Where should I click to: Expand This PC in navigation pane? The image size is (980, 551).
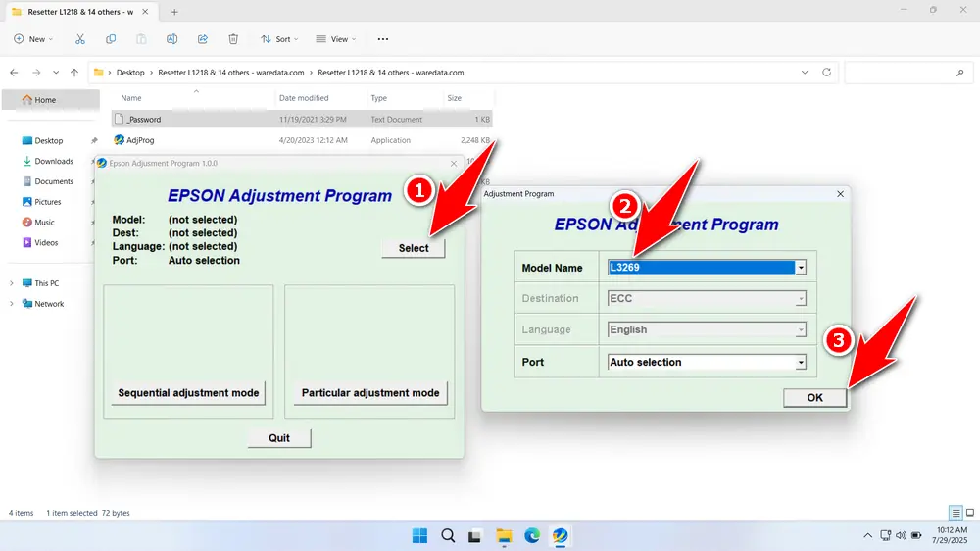point(11,283)
